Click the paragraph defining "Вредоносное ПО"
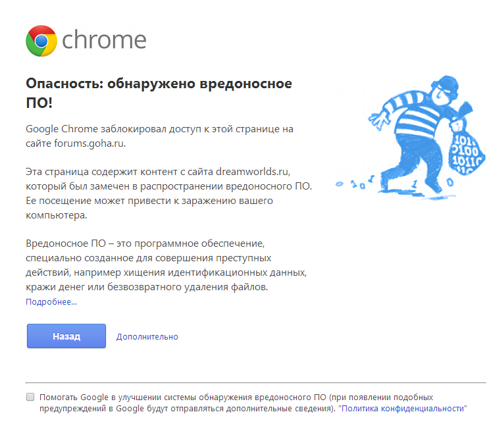The image size is (504, 435). tap(166, 265)
